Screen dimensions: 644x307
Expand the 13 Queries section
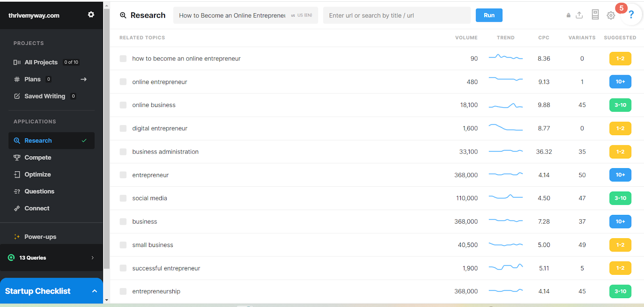click(93, 258)
